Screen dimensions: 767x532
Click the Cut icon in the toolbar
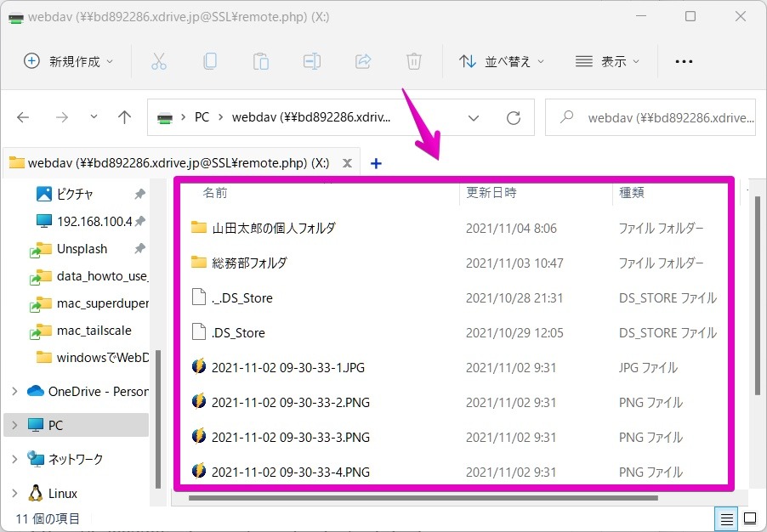click(158, 60)
